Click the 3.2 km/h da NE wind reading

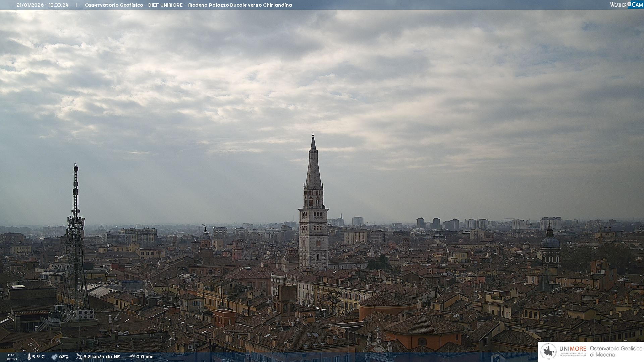pyautogui.click(x=102, y=357)
